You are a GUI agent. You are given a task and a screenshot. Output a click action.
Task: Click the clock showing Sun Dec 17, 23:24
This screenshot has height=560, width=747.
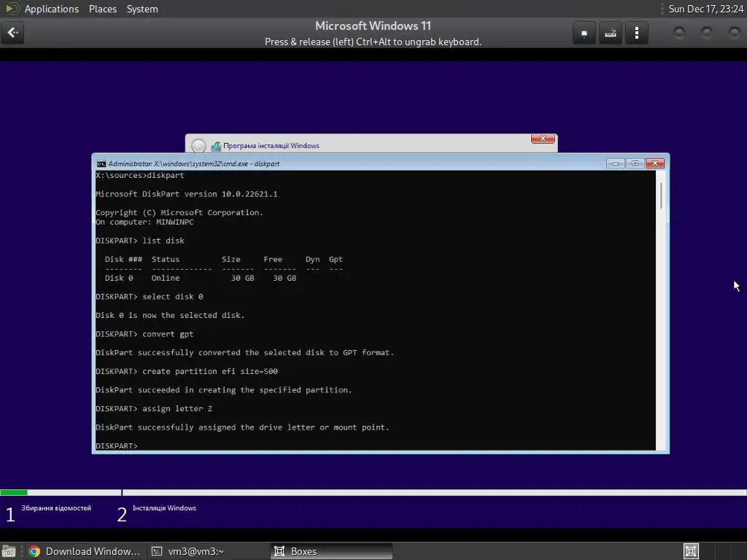pos(705,9)
